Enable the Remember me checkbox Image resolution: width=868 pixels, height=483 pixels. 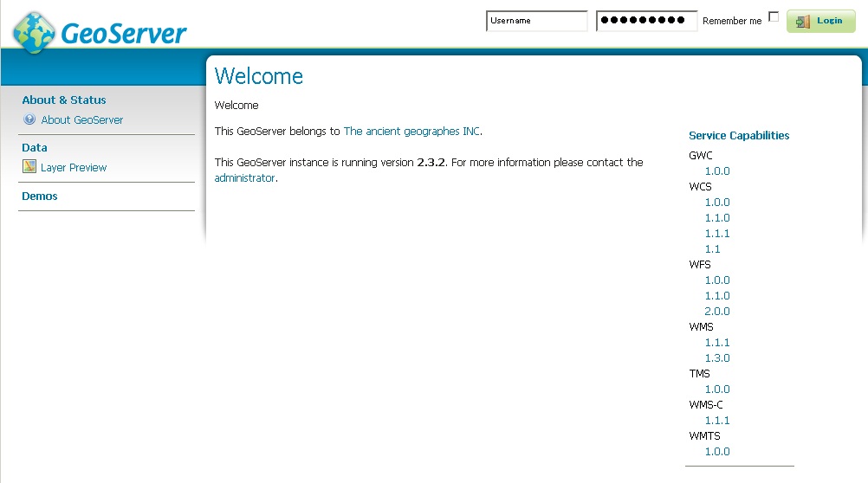(x=774, y=17)
